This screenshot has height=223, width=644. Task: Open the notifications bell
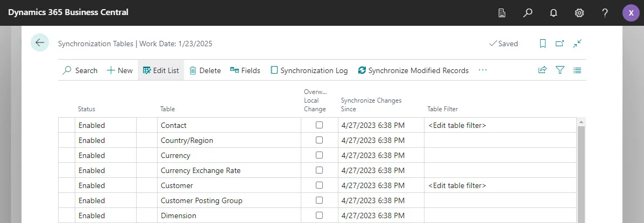554,13
